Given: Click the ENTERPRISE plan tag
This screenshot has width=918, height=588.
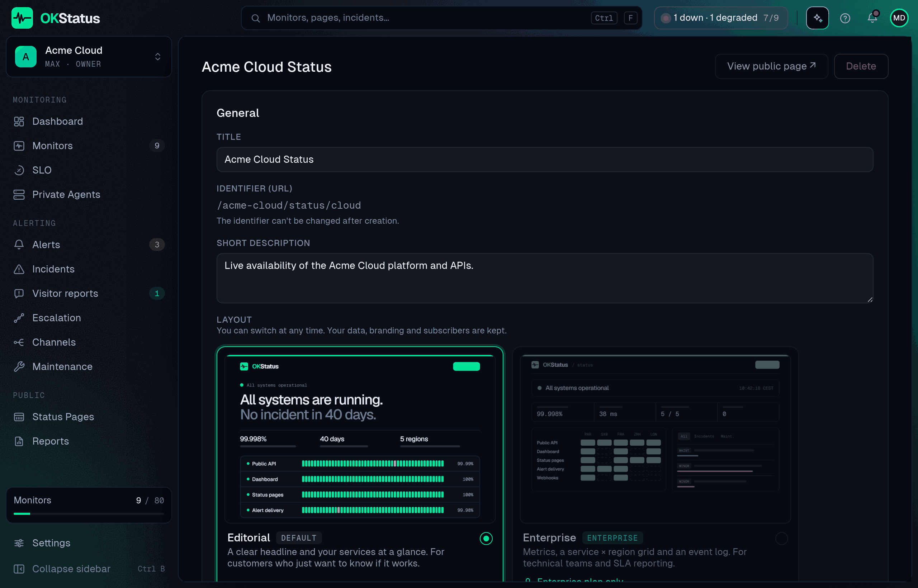Looking at the screenshot, I should 612,538.
